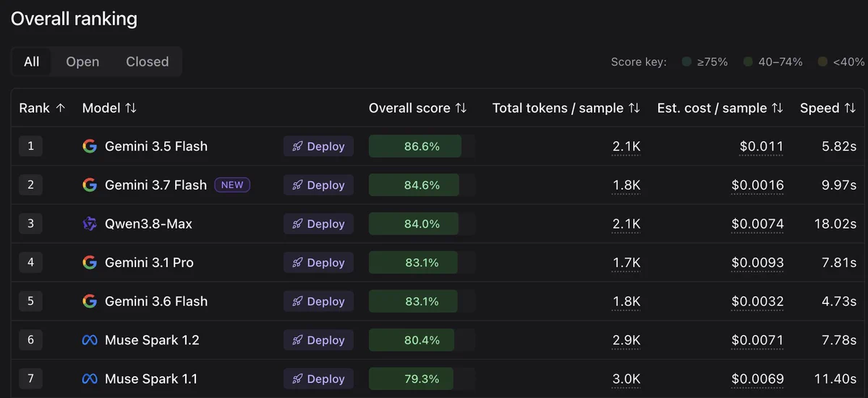Open the Muse Spark 1.2 model name
Screen dimensions: 868x398
152,340
